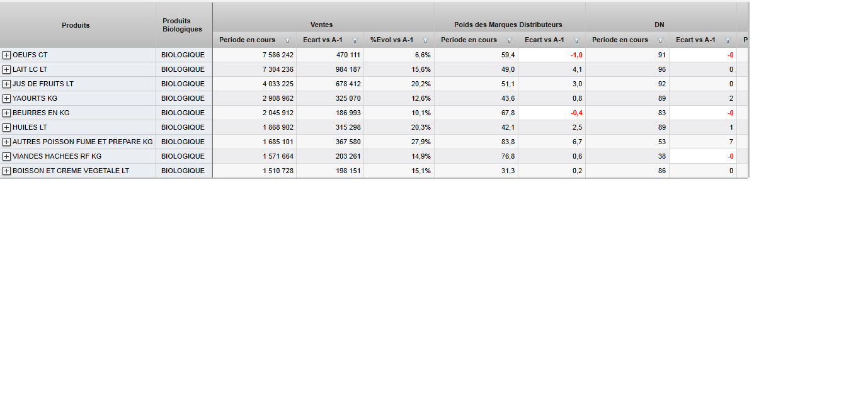This screenshot has height=396, width=868.
Task: Select the HUILES LT product name
Action: (30, 128)
